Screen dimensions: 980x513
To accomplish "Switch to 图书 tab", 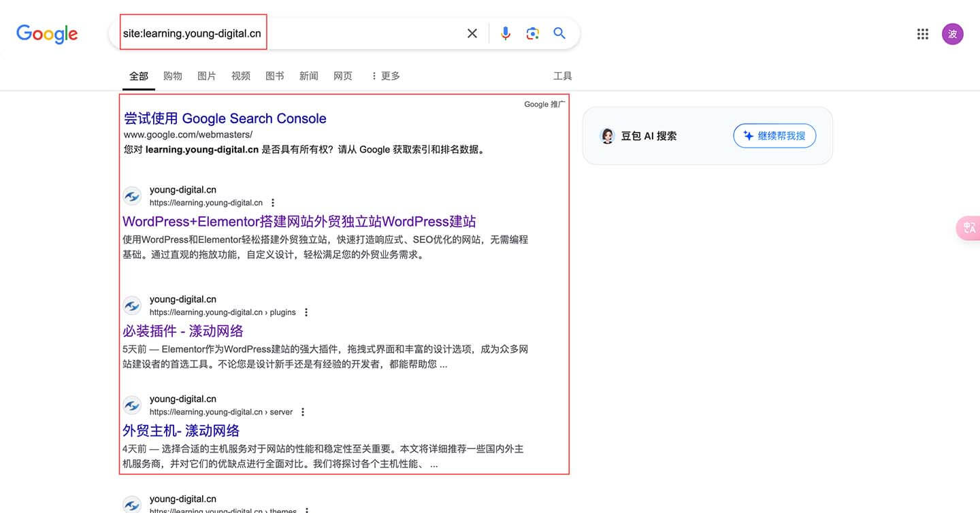I will pos(275,76).
